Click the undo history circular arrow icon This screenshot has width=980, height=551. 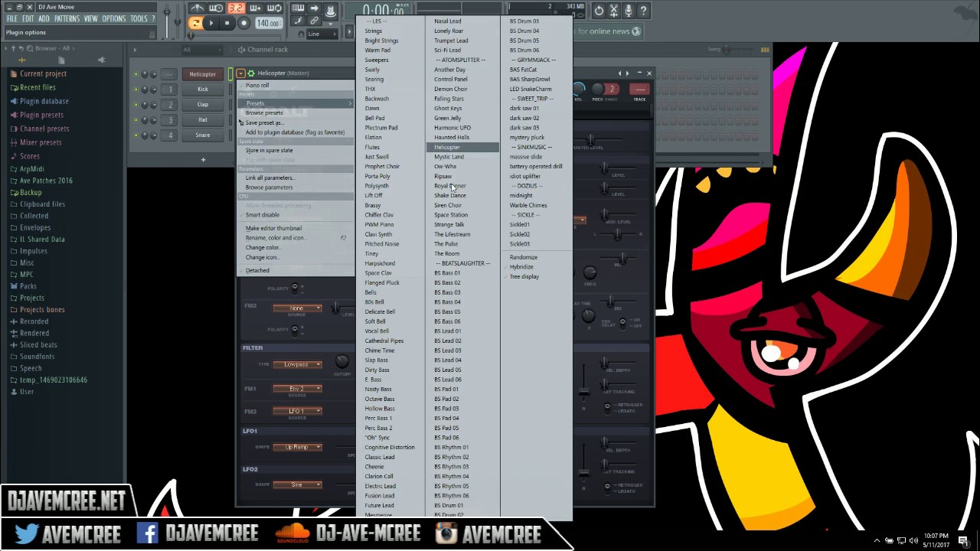pyautogui.click(x=599, y=11)
